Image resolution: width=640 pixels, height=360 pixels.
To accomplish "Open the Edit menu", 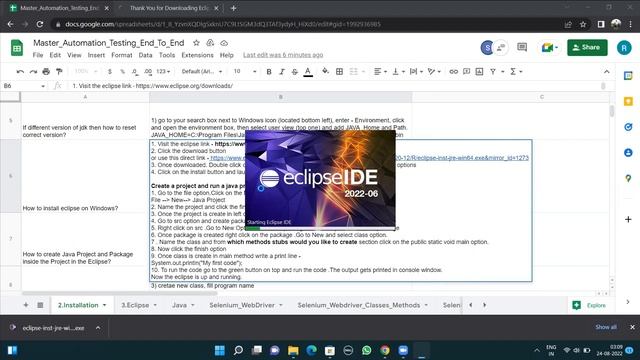I will point(55,55).
